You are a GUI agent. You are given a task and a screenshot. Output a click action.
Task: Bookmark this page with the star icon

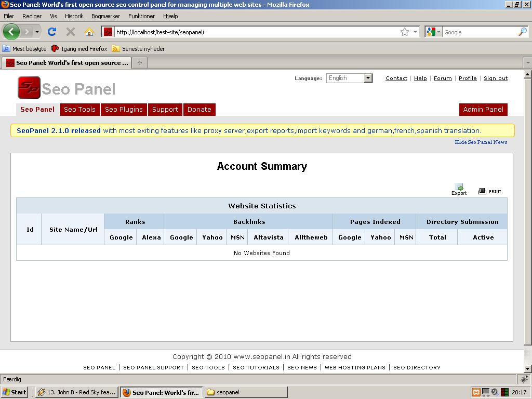point(404,32)
